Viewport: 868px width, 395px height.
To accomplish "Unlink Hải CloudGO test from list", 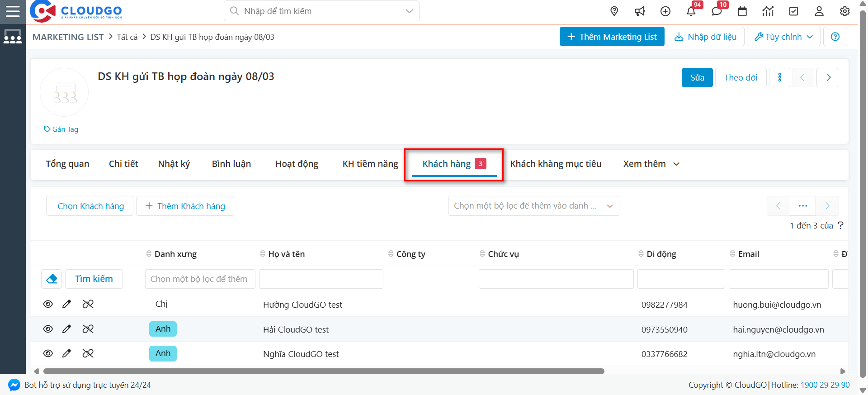I will [88, 329].
